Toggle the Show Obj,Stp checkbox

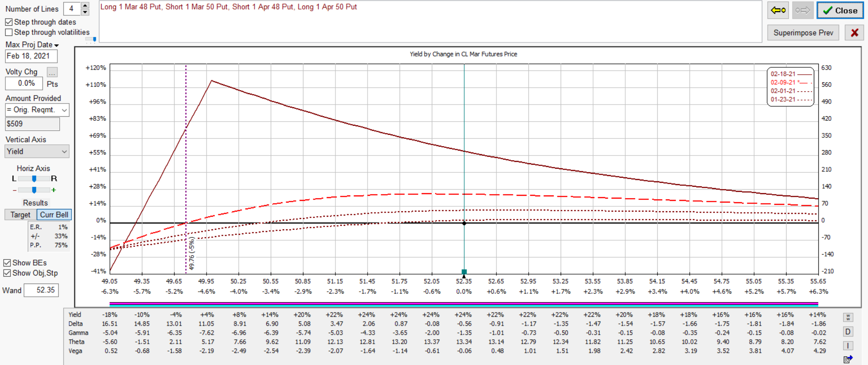(x=7, y=273)
